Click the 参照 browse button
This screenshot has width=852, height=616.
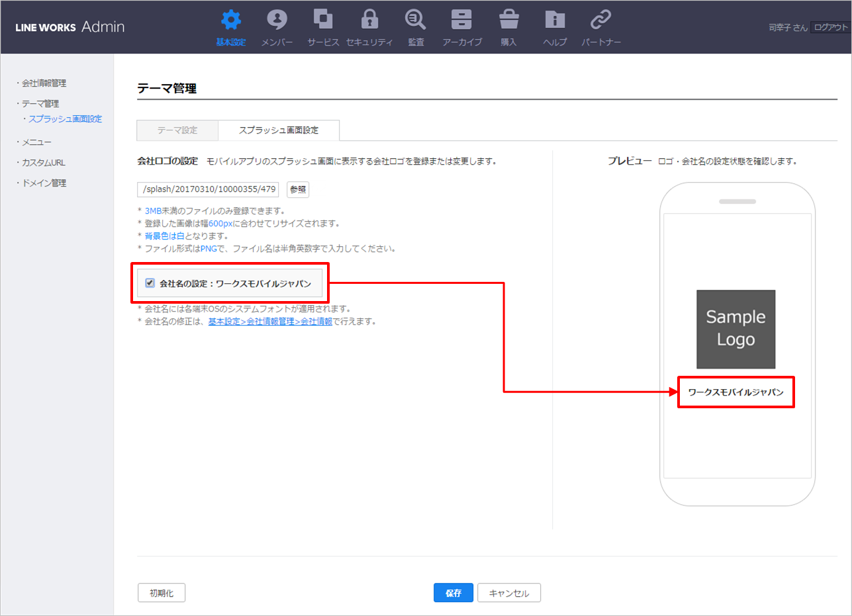point(298,189)
